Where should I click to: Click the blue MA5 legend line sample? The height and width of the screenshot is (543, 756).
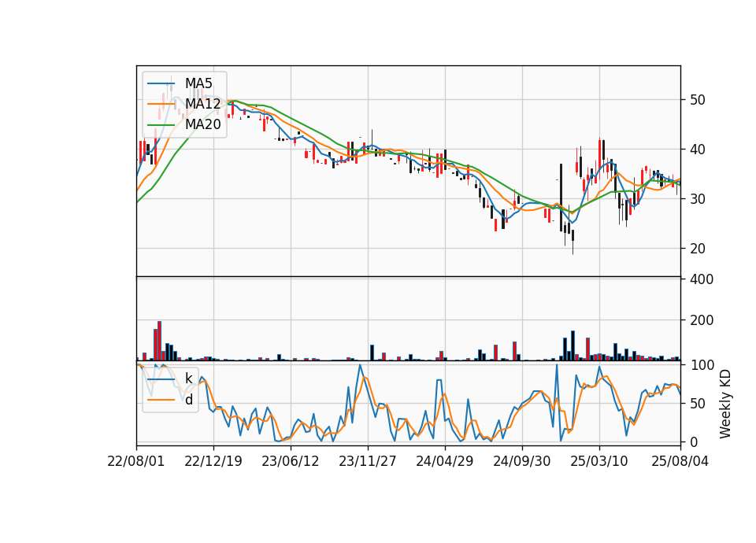pos(161,83)
